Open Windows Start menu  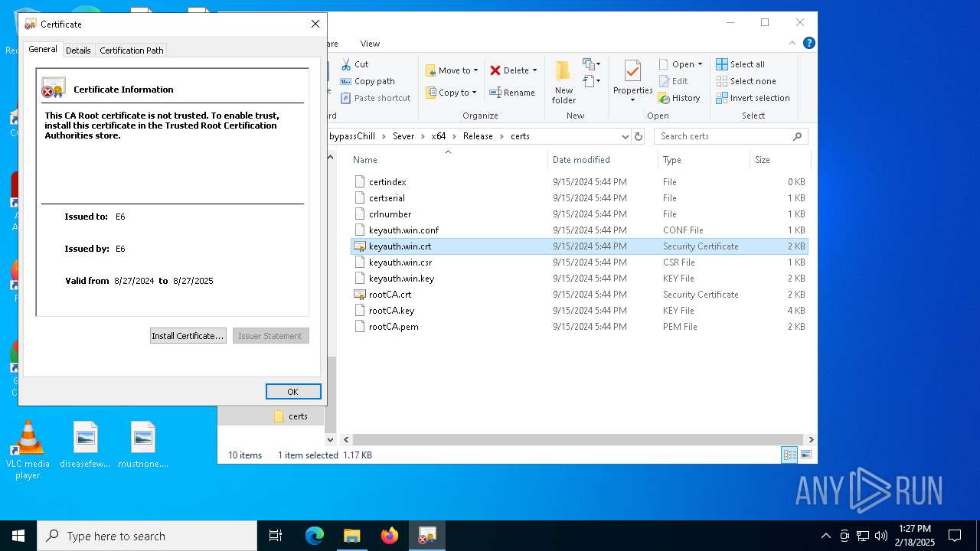click(18, 536)
